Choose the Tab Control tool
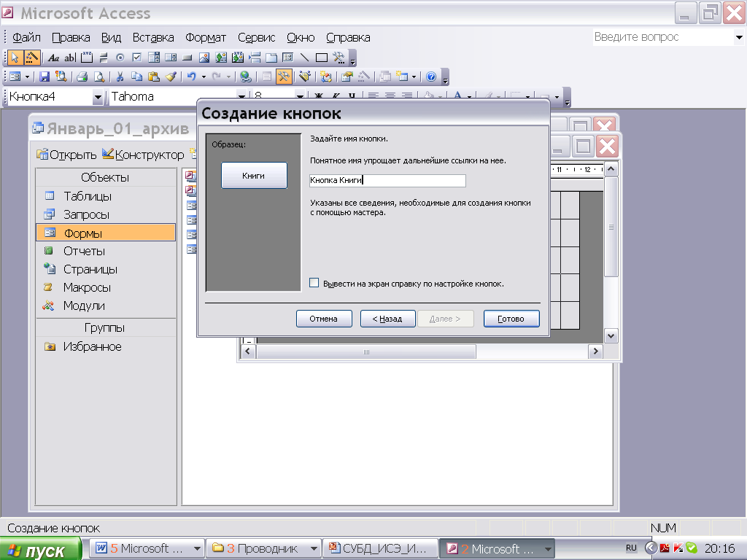Image resolution: width=747 pixels, height=560 pixels. click(x=271, y=58)
